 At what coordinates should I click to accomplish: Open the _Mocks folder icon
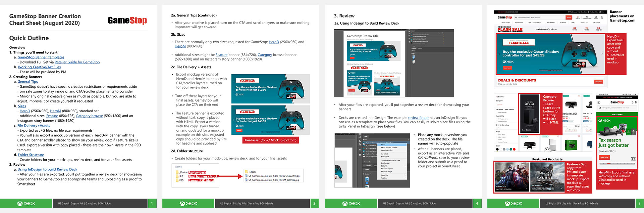tap(247, 172)
